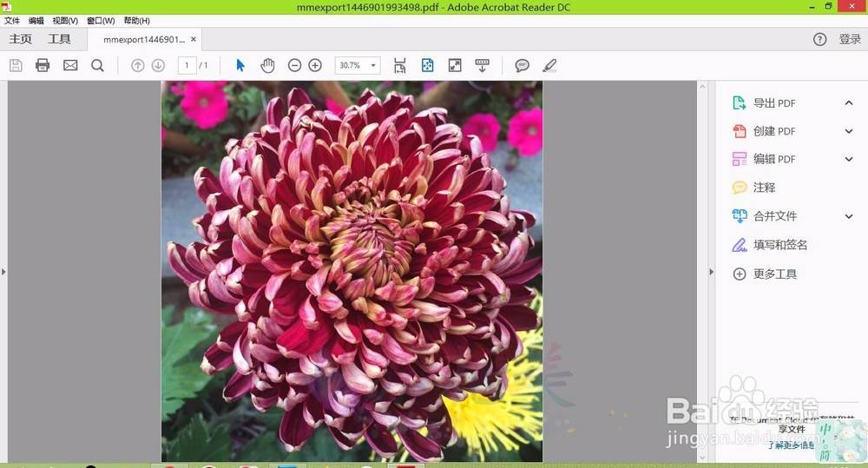Collapse the right tools pane arrow

pos(712,272)
